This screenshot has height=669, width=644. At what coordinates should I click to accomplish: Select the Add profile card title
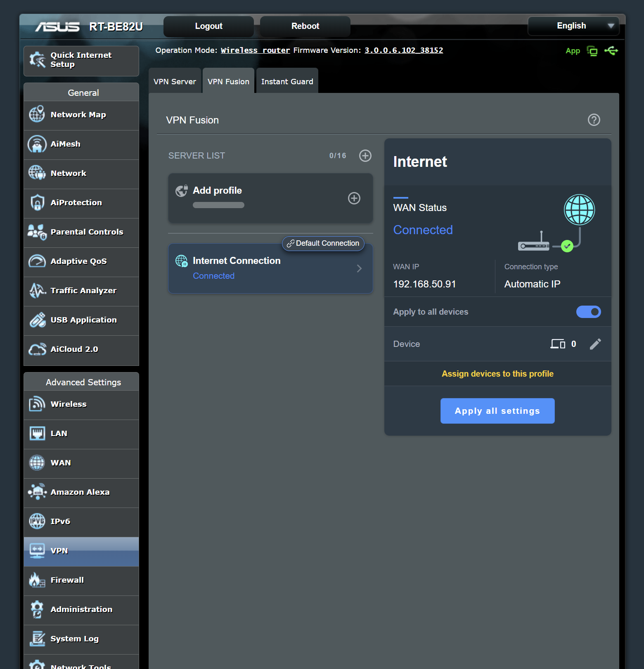pos(217,190)
